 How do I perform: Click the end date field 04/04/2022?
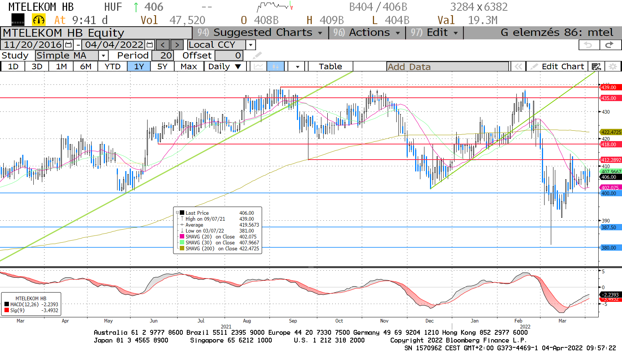tap(114, 45)
